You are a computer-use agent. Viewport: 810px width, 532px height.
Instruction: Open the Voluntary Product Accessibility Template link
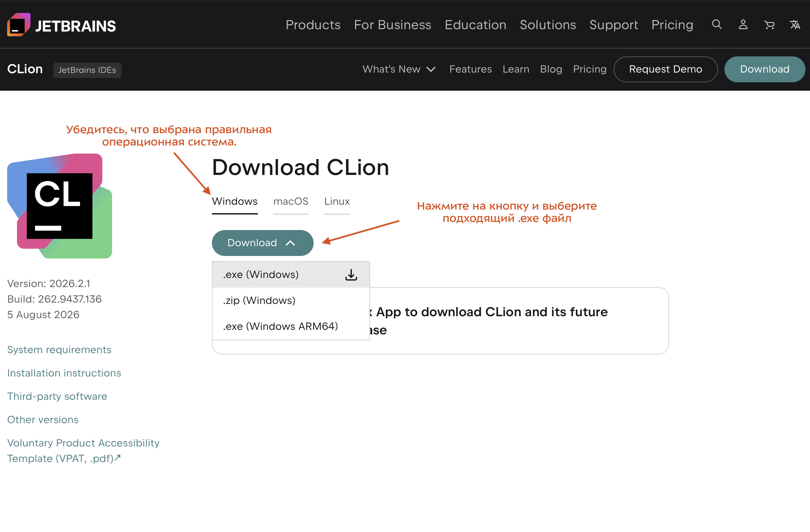click(83, 451)
